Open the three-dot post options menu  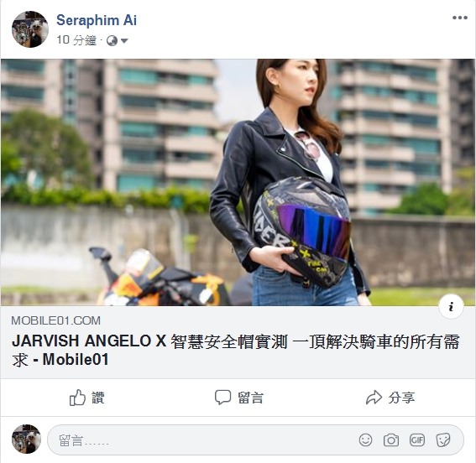[x=459, y=18]
